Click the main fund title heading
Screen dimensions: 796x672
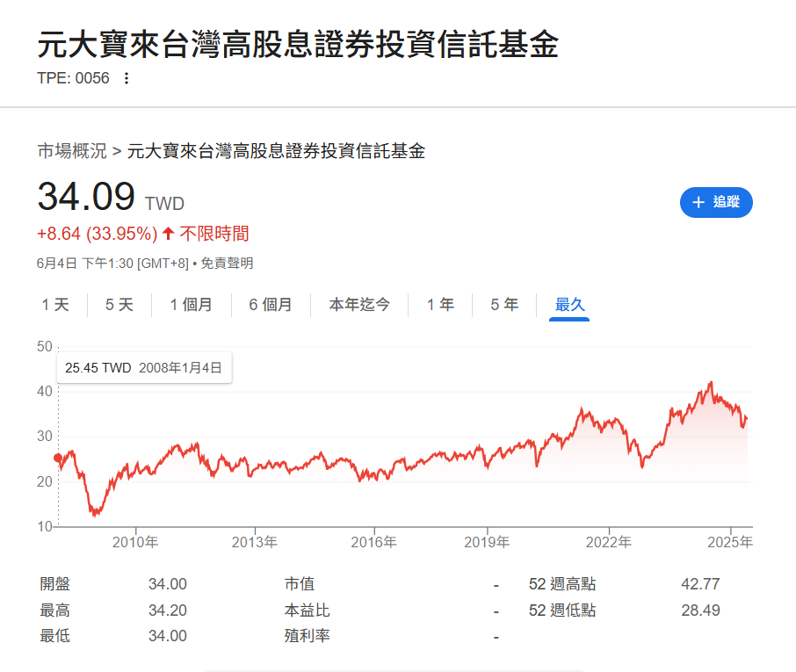tap(298, 44)
